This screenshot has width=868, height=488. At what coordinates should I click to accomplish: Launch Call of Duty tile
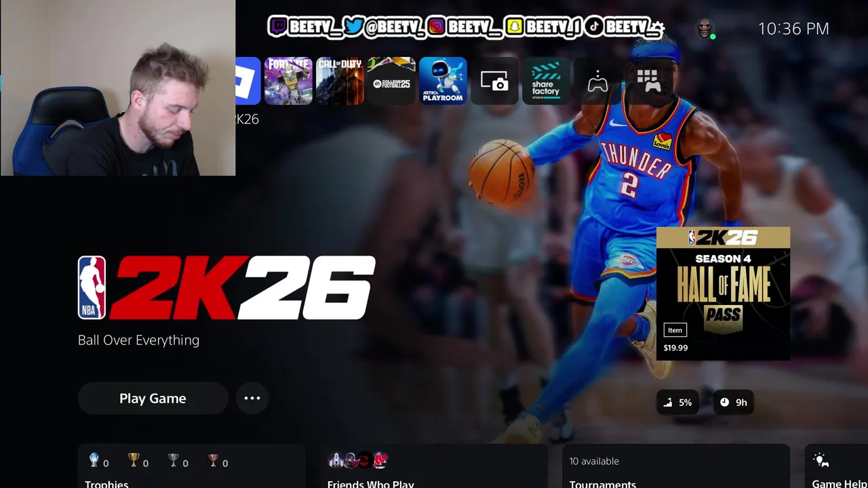point(340,81)
